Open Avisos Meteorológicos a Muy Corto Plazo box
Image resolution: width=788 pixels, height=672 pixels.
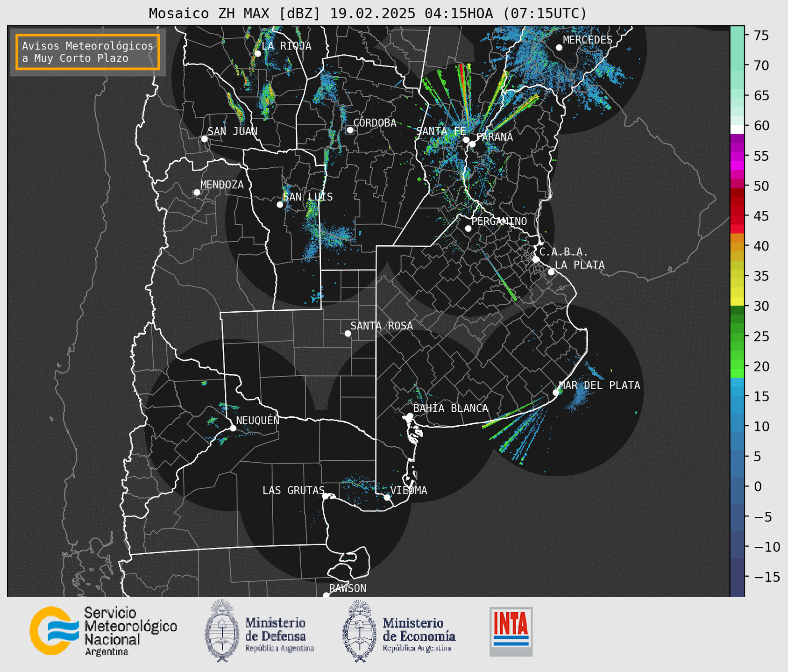88,52
